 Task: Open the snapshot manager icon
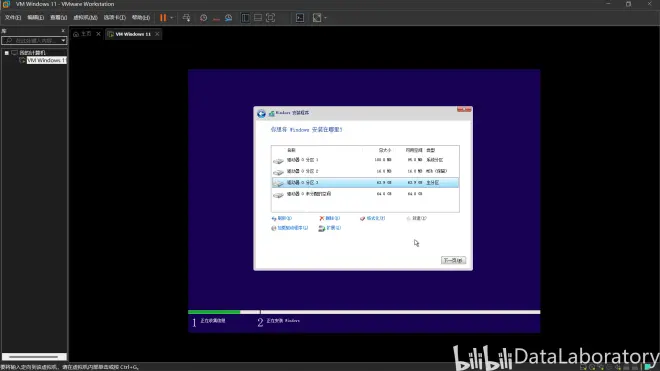point(229,18)
